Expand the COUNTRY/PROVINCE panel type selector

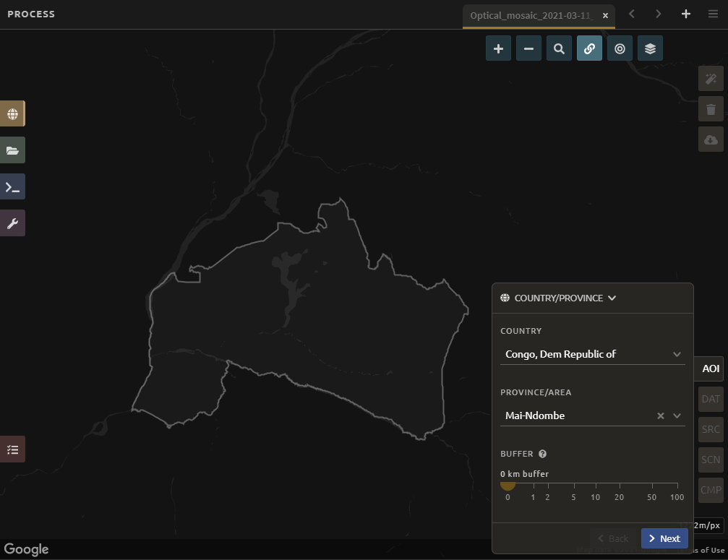[x=612, y=298]
